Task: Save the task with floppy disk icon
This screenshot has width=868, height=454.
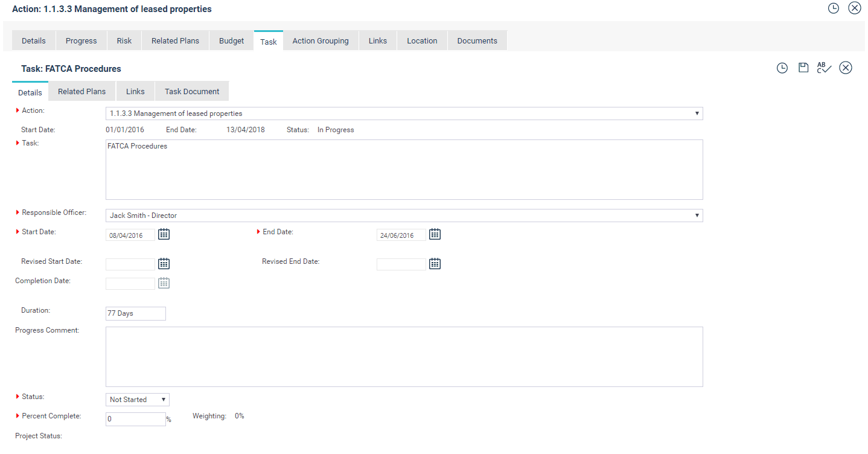Action: coord(803,68)
